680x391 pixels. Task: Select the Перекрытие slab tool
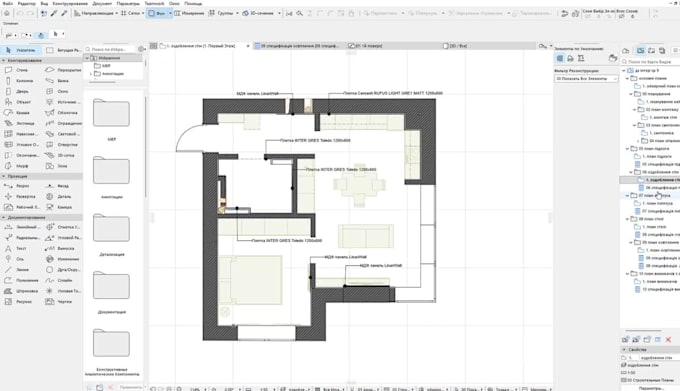point(63,70)
